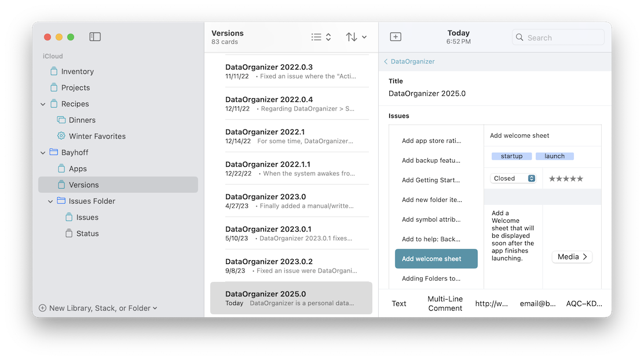Select card DataOrganizer 2023.0.1
The width and height of the screenshot is (644, 360).
point(291,233)
